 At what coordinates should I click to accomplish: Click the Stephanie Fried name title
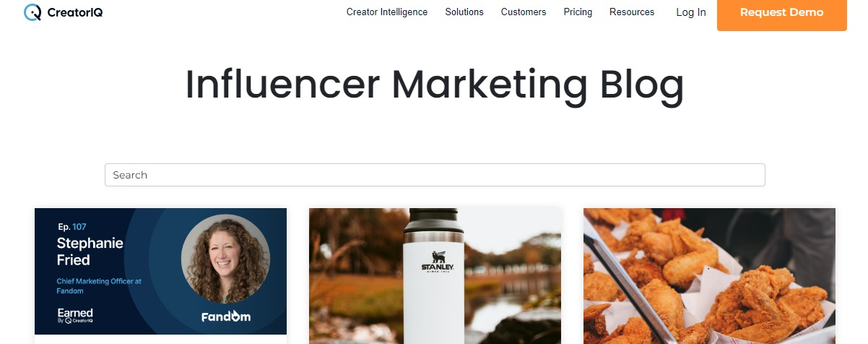(x=80, y=251)
